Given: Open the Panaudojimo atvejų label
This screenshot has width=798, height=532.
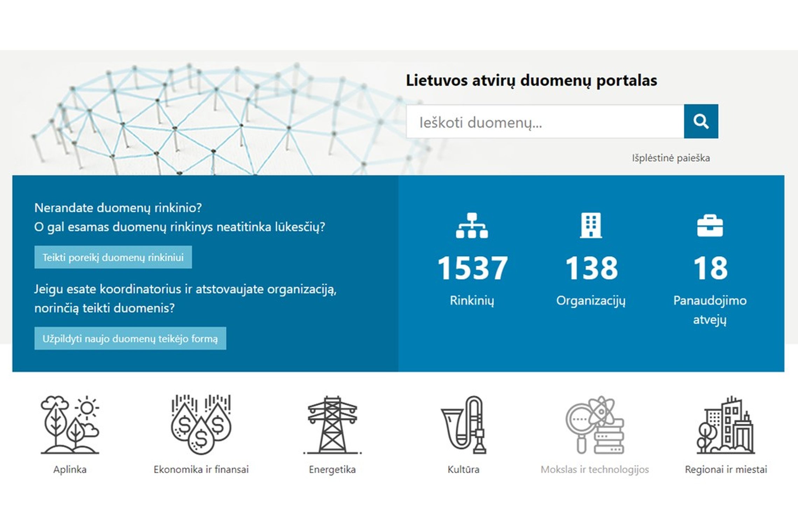Looking at the screenshot, I should pos(710,310).
